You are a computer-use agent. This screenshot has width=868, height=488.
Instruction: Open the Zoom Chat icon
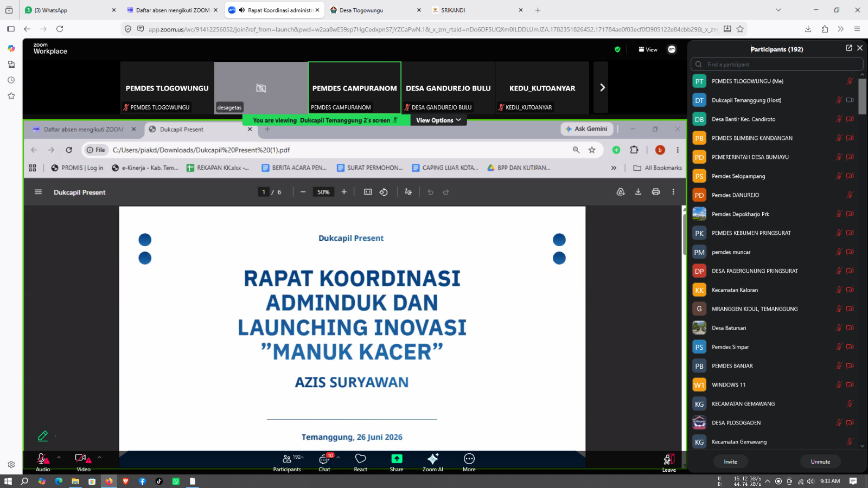[x=324, y=459]
